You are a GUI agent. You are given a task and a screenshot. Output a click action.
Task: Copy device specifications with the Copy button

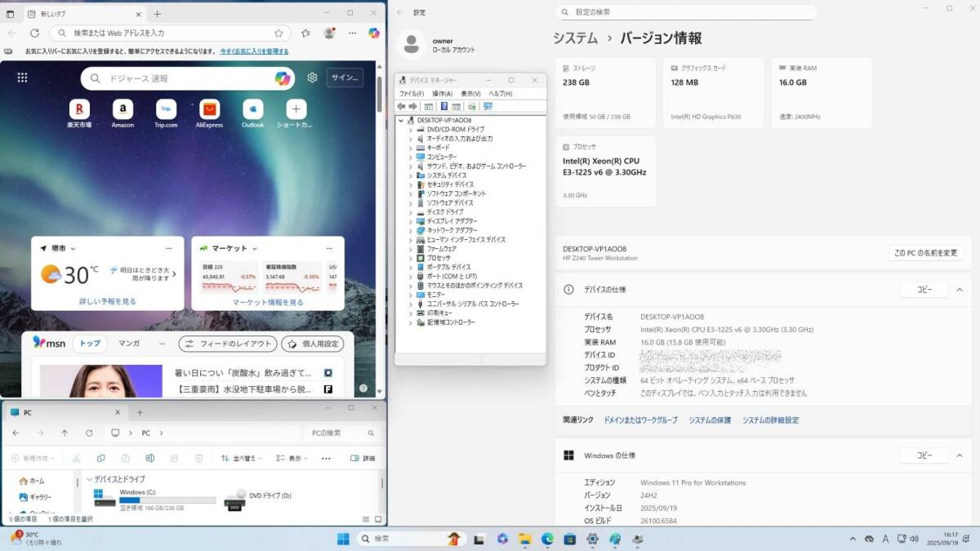point(924,290)
